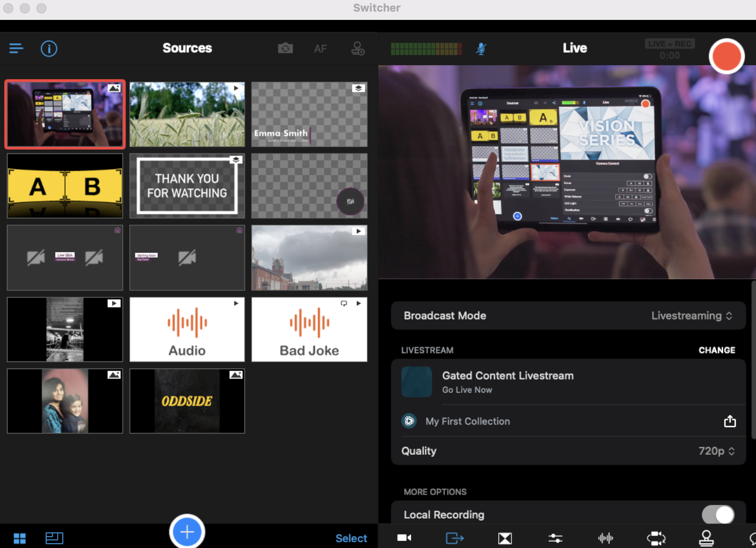Click the Sources heading

[x=187, y=48]
